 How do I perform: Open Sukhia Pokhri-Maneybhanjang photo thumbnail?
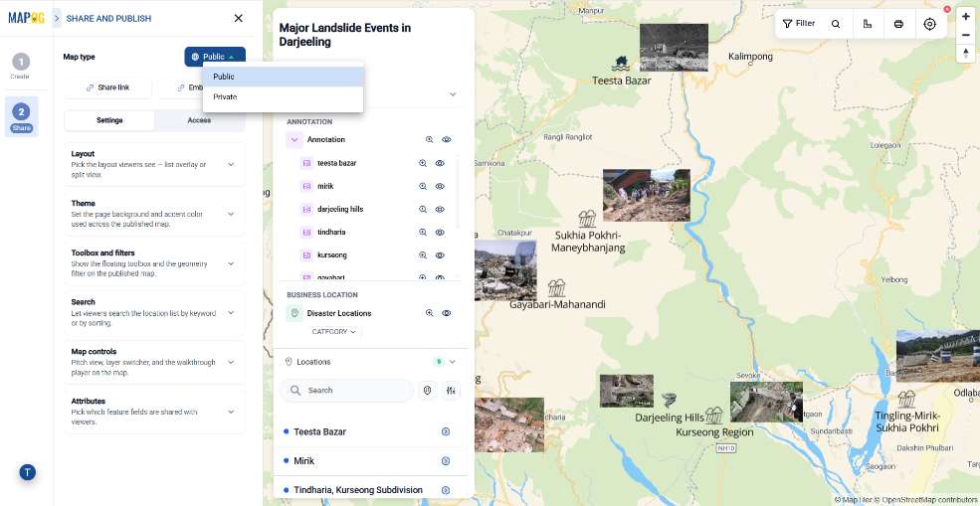pos(647,195)
